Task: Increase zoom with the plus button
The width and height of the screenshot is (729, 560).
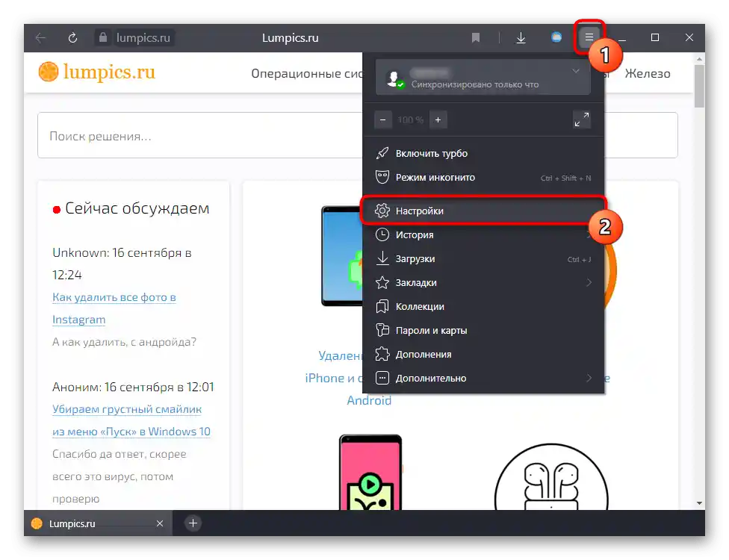Action: (x=438, y=120)
